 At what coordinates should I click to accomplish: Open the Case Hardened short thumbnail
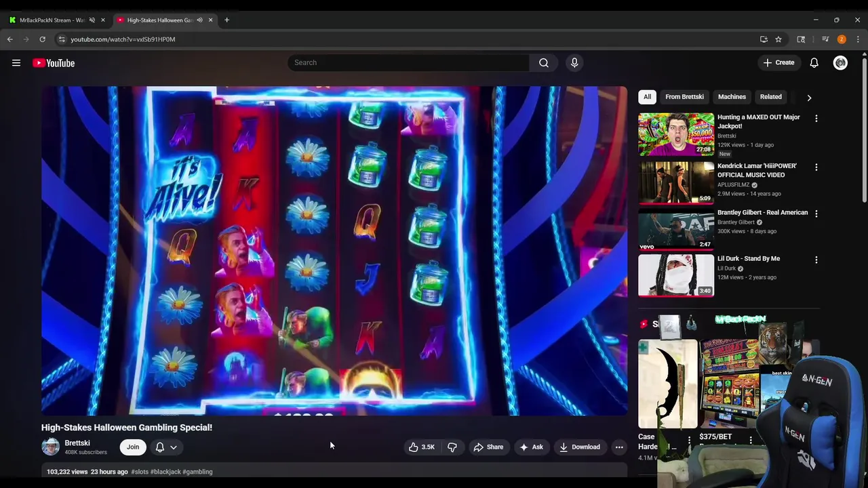(668, 384)
